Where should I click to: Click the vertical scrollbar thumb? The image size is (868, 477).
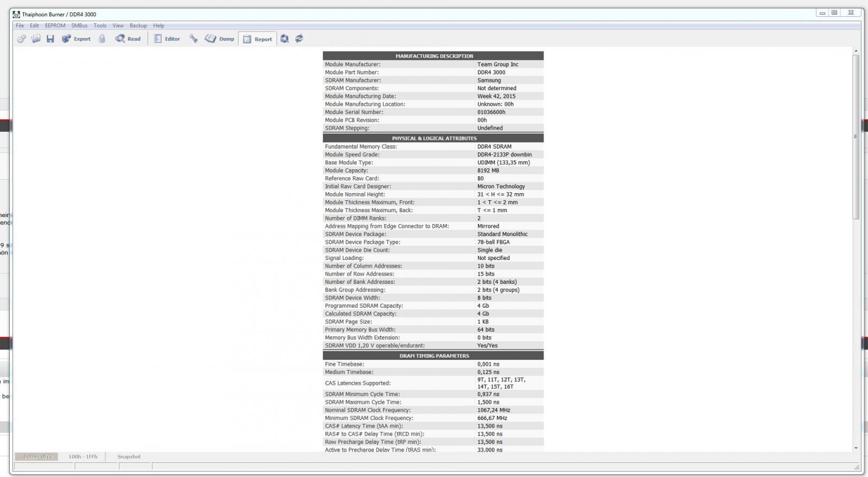(856, 137)
